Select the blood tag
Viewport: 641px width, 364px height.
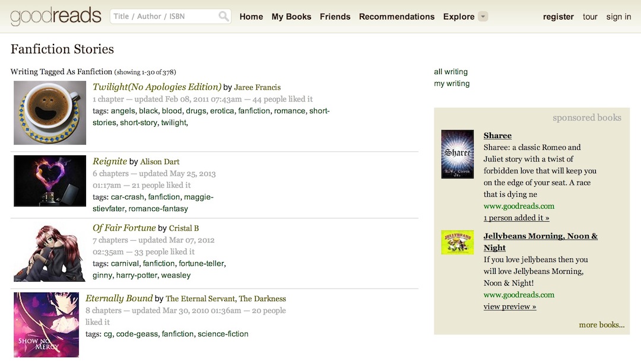coord(172,111)
